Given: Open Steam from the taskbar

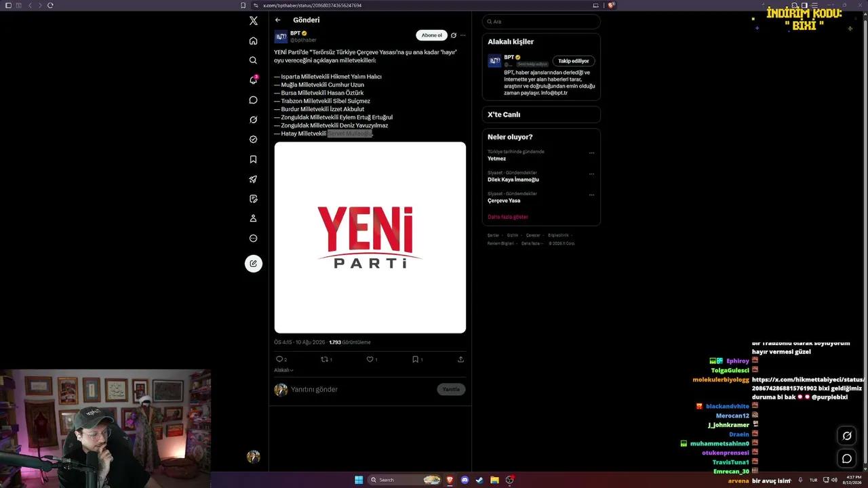Looking at the screenshot, I should tap(479, 480).
